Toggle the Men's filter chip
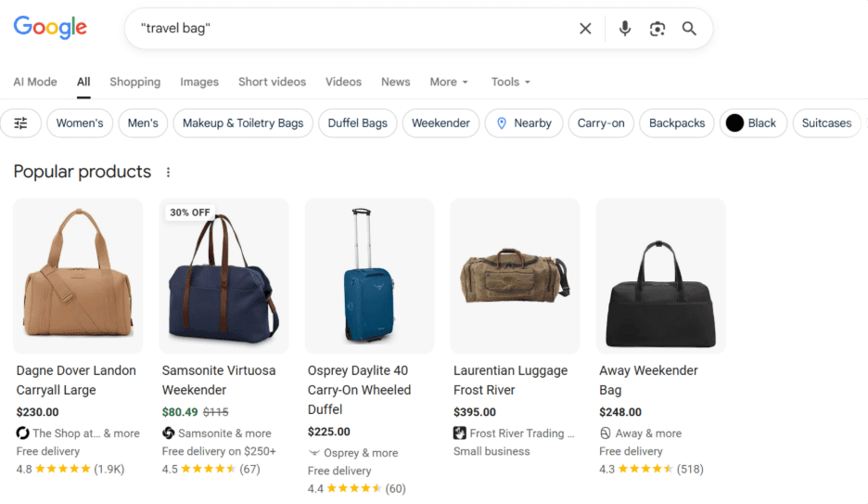The width and height of the screenshot is (868, 504). point(143,123)
